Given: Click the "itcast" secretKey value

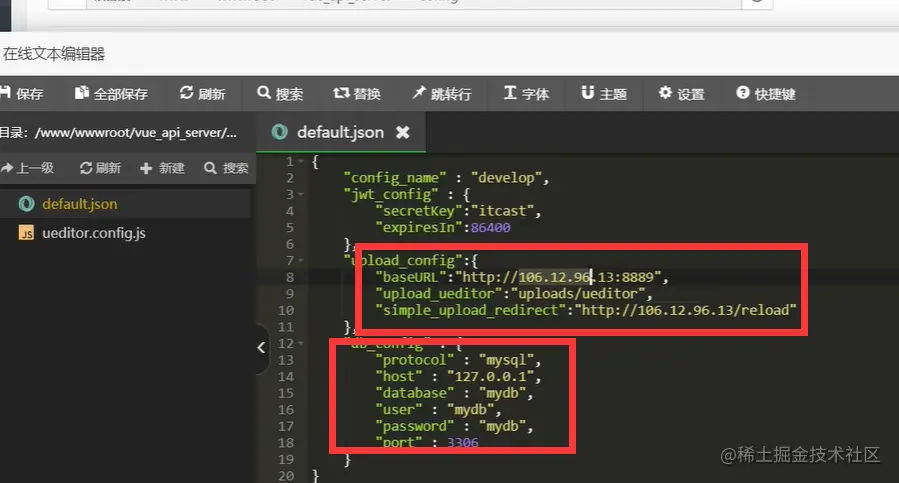Looking at the screenshot, I should click(x=502, y=211).
